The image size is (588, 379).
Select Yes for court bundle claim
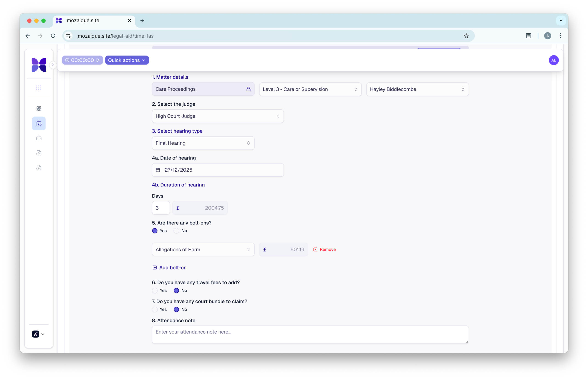(x=155, y=309)
